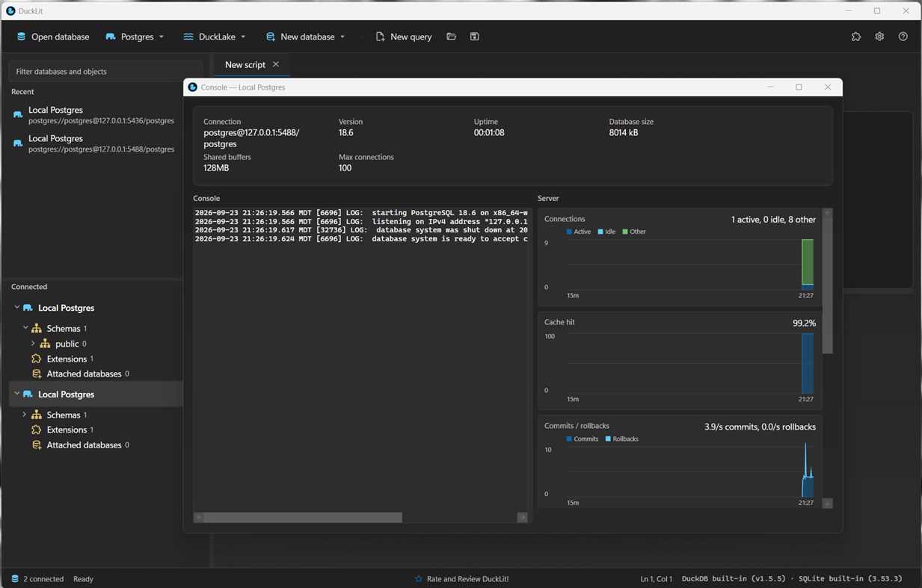Click the public schema icon
Viewport: 922px width, 588px height.
(x=45, y=344)
